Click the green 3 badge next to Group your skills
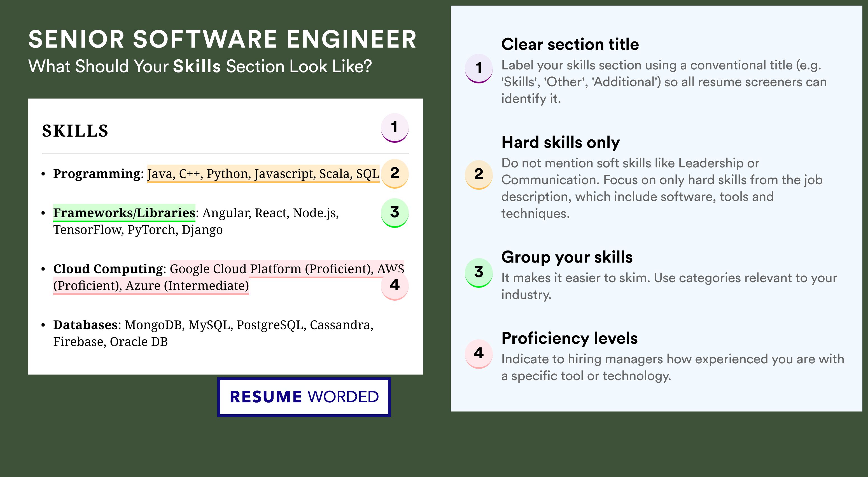This screenshot has height=477, width=868. click(479, 273)
